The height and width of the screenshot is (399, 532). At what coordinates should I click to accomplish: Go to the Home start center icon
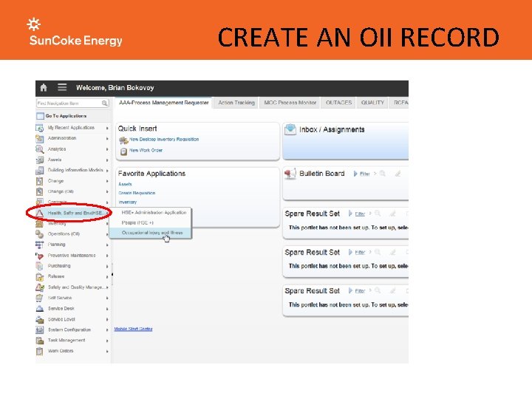pos(44,87)
